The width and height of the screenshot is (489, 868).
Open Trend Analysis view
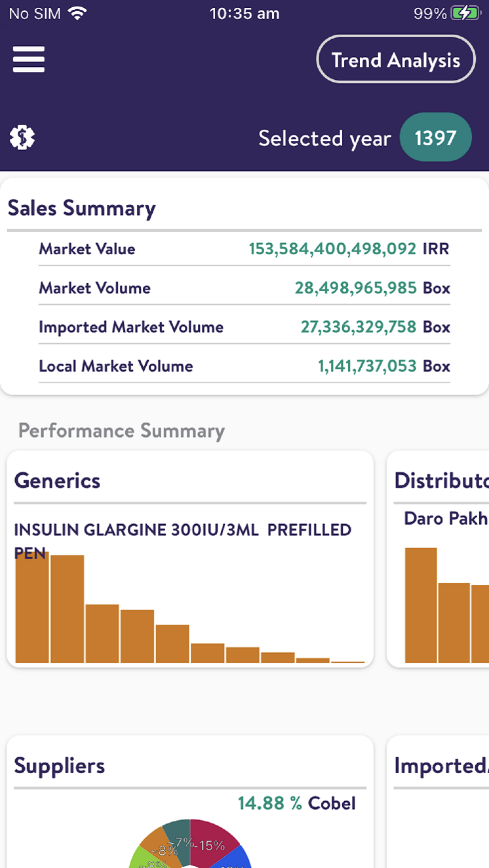pyautogui.click(x=396, y=60)
